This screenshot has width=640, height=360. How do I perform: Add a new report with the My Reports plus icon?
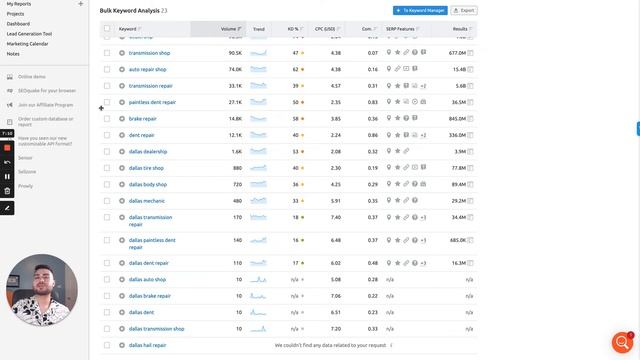80,4
